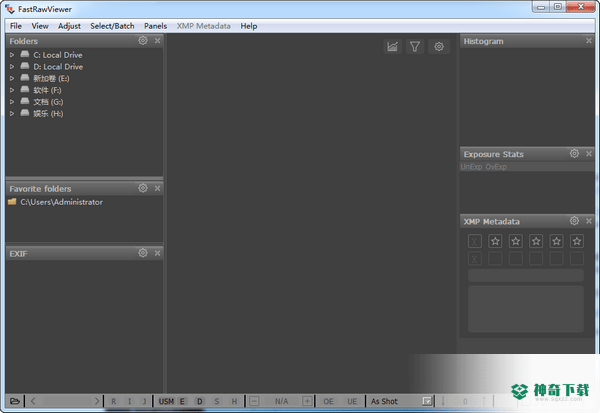Open the XMP Metadata menu

pos(204,26)
